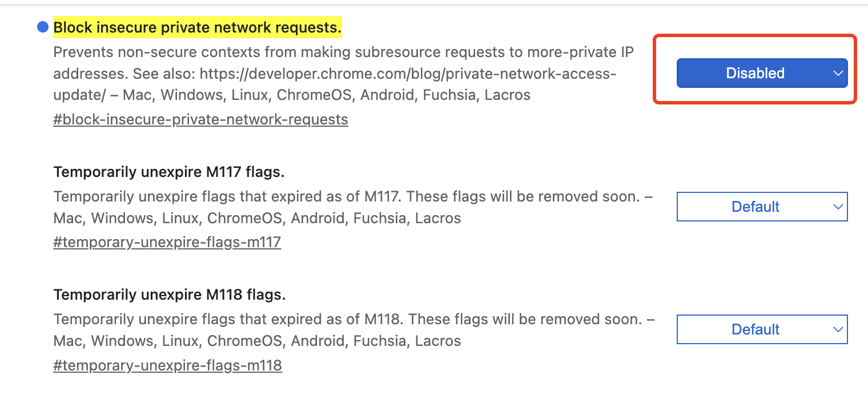
Task: Select the "Temporarily unexpire M117 flags" heading
Action: point(168,172)
